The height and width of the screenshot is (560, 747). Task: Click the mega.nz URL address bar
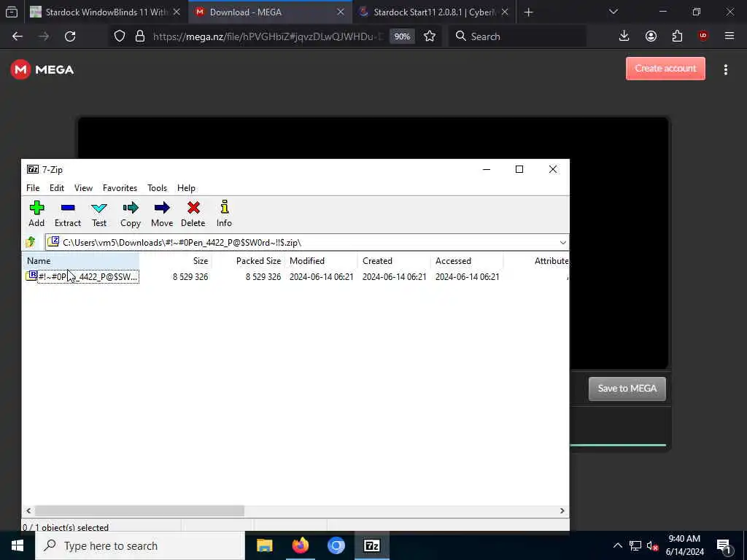(268, 36)
